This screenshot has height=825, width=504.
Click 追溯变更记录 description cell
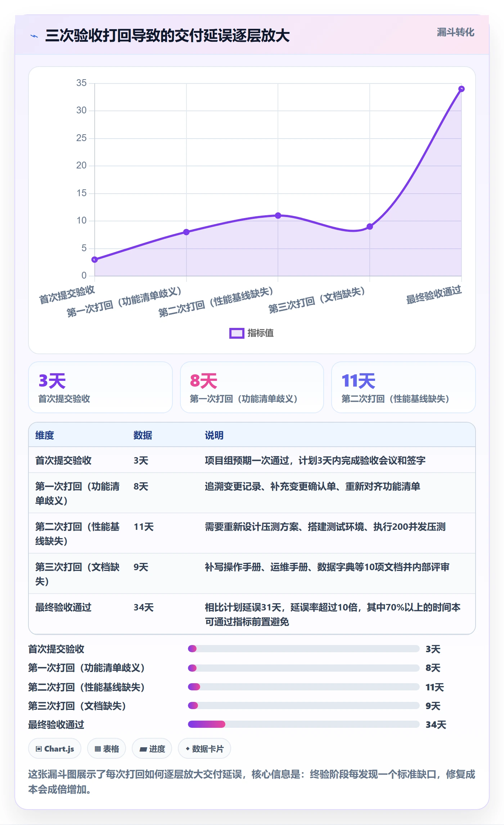point(312,486)
